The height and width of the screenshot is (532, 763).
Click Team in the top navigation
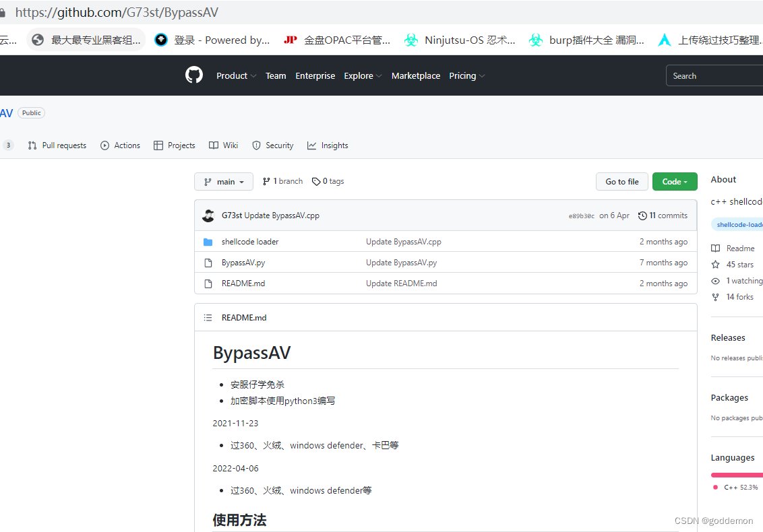pos(276,76)
